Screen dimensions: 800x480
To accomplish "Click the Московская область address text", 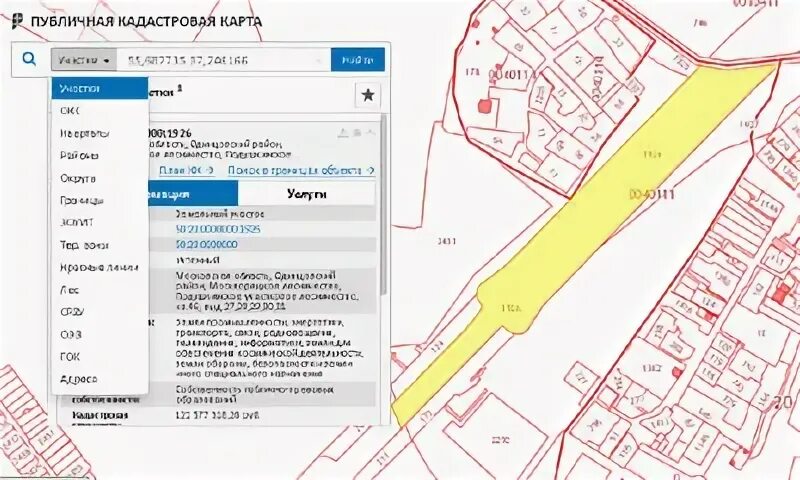I will (267, 291).
